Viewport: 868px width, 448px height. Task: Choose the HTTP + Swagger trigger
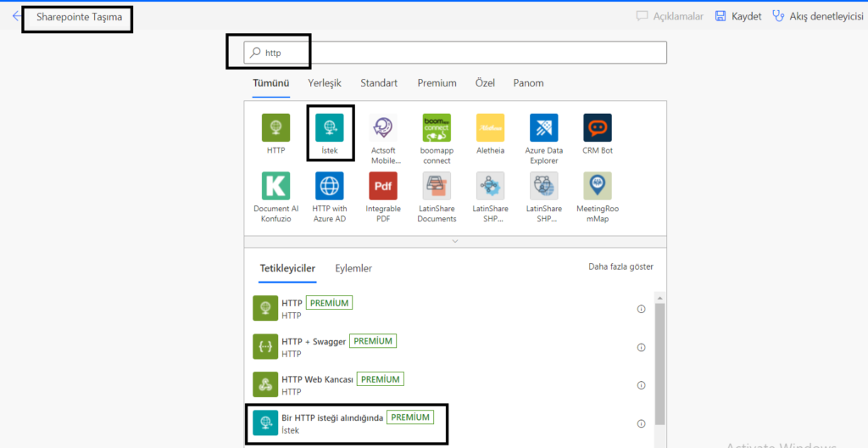[x=449, y=347]
